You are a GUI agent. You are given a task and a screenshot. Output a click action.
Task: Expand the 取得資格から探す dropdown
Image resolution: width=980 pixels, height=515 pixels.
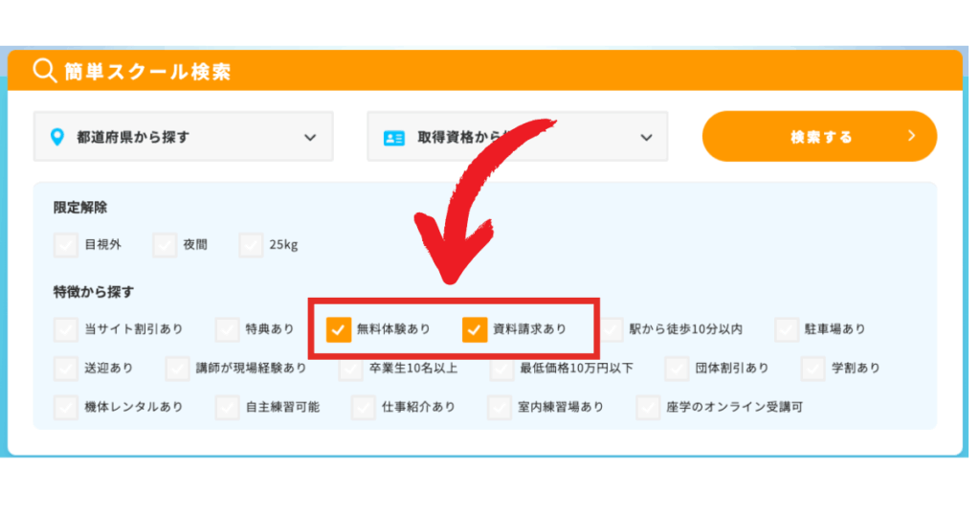(517, 137)
